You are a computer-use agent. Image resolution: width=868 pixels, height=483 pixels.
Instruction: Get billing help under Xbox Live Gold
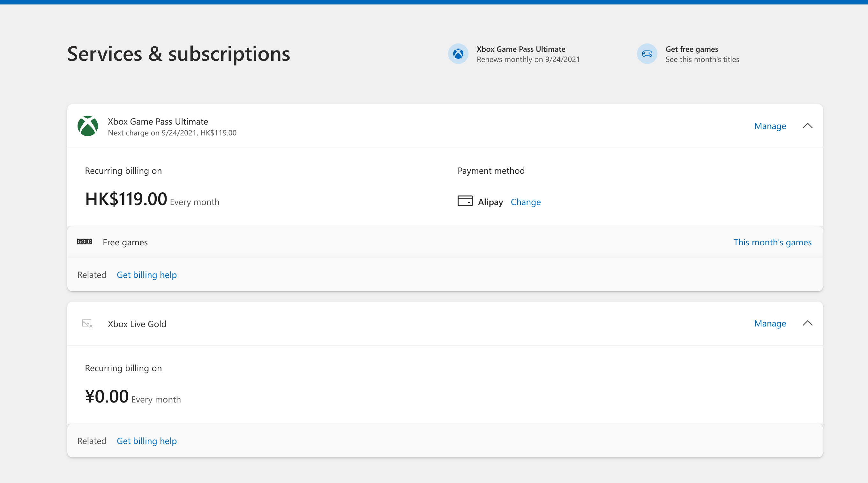click(146, 441)
